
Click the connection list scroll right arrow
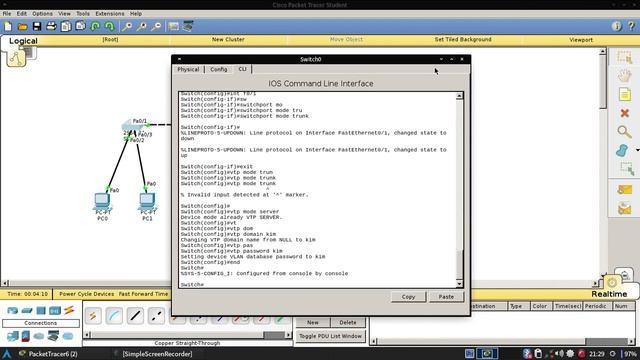pyautogui.click(x=289, y=335)
